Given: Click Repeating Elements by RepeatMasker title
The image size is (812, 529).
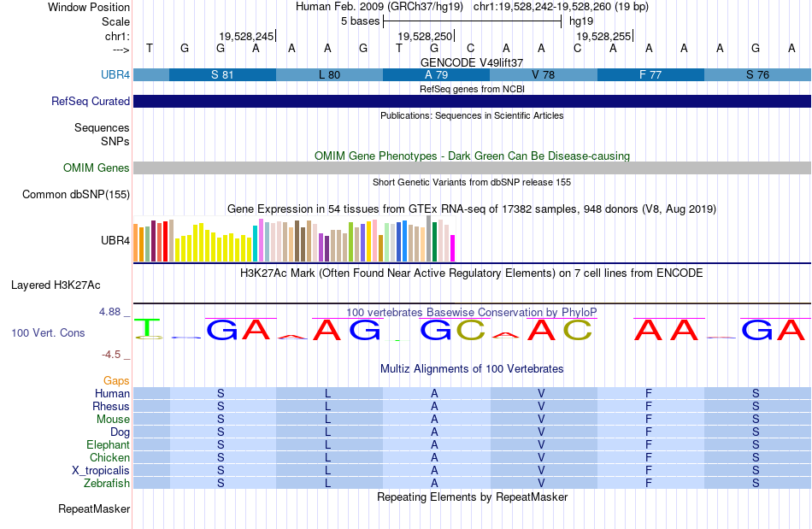Looking at the screenshot, I should click(x=473, y=497).
